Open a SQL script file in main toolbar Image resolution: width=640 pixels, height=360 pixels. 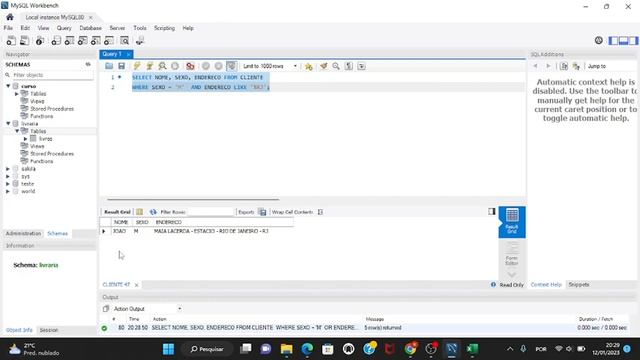tap(24, 40)
